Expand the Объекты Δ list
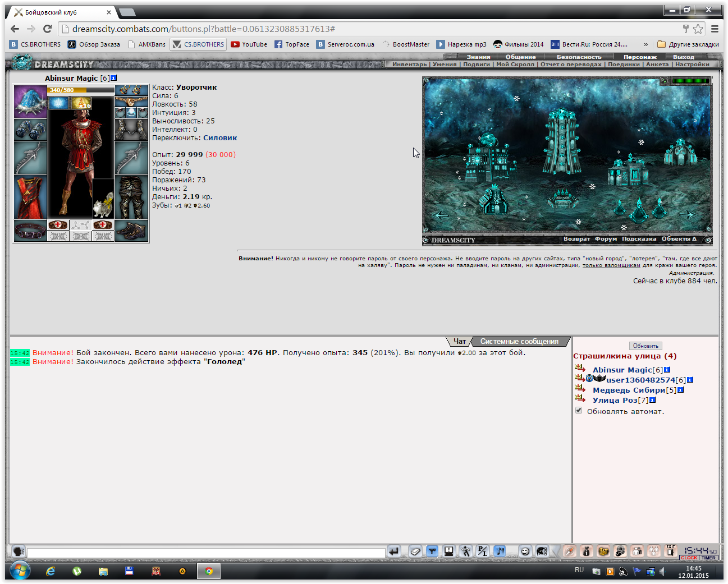 [x=679, y=239]
